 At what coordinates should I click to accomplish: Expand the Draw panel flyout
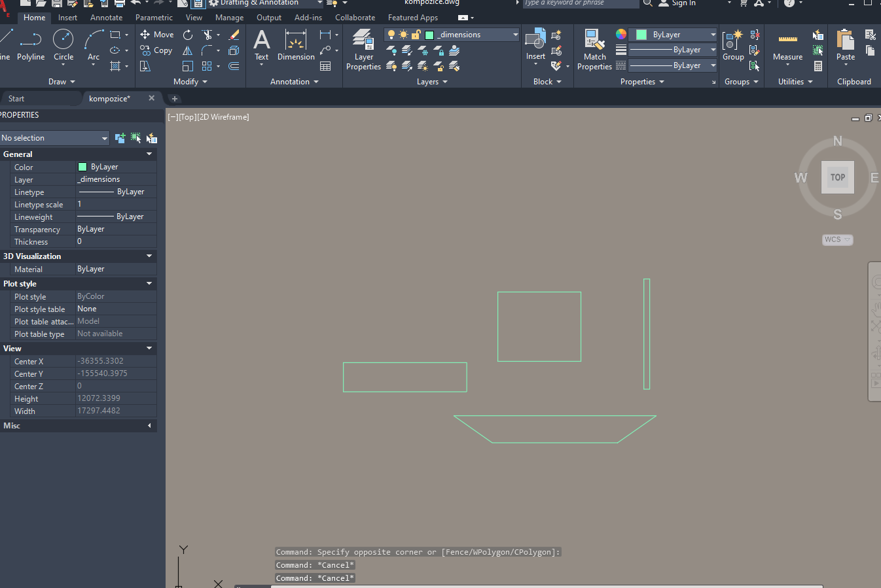click(x=62, y=82)
